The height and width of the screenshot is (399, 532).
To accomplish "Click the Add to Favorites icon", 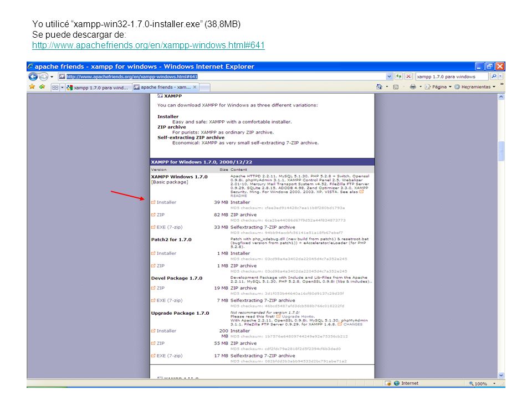I will coord(43,87).
